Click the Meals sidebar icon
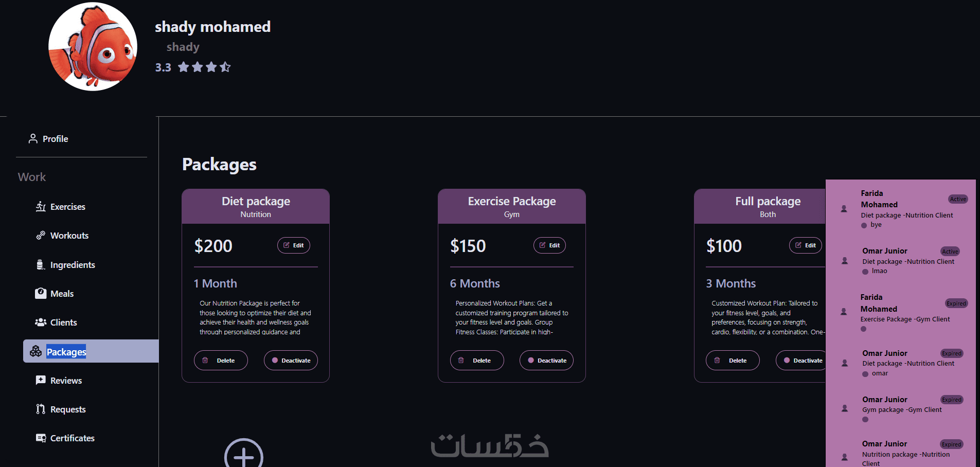Viewport: 980px width, 467px height. coord(41,294)
